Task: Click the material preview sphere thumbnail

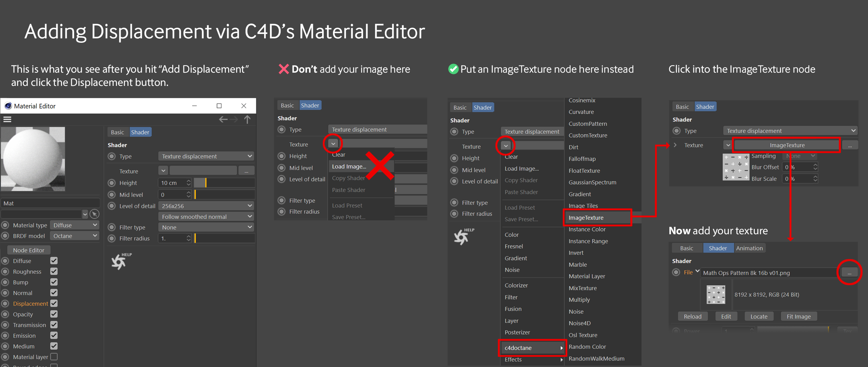Action: click(33, 159)
